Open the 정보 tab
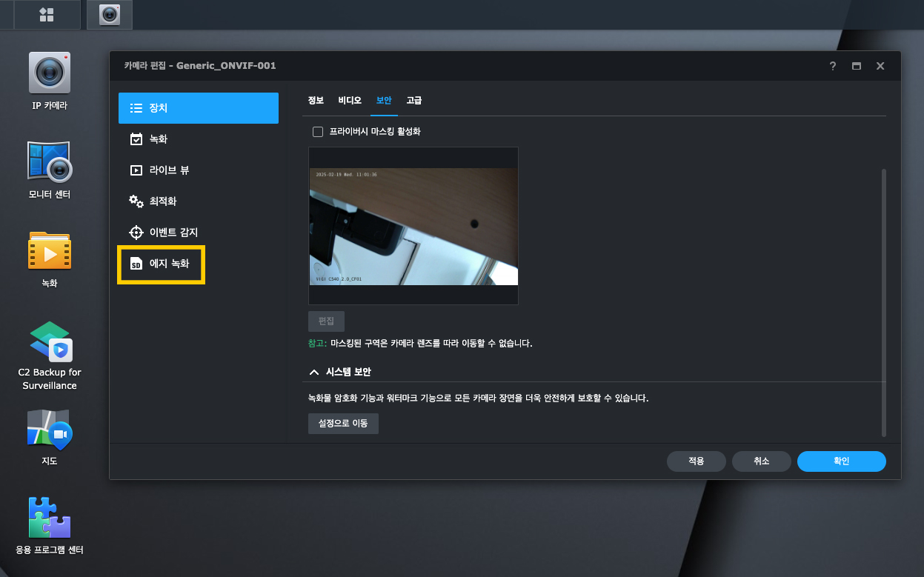This screenshot has width=924, height=577. tap(316, 101)
